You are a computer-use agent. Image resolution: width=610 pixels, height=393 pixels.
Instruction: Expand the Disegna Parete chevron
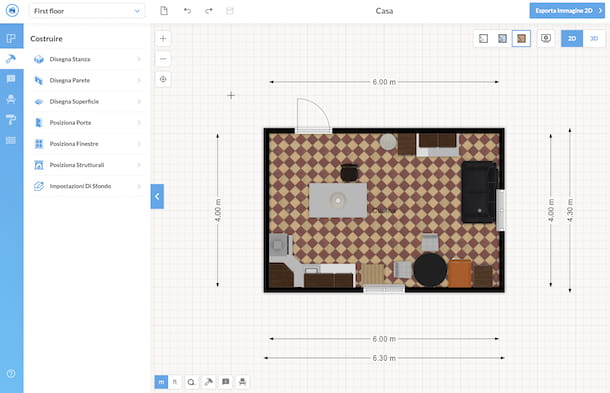(x=139, y=80)
